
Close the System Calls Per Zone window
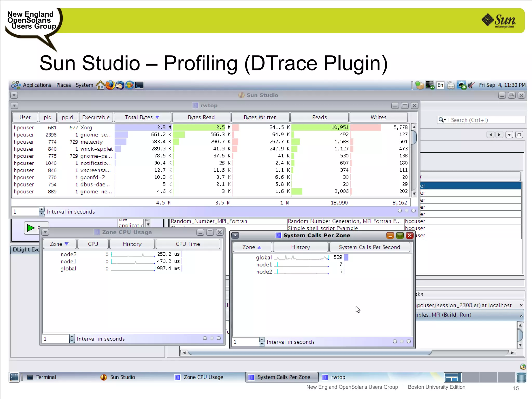pos(410,235)
